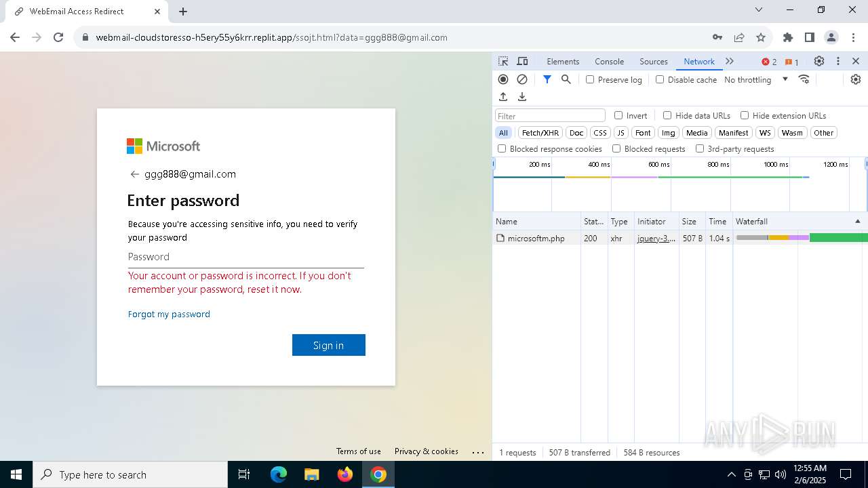
Task: Switch to the Console tab
Action: [609, 61]
